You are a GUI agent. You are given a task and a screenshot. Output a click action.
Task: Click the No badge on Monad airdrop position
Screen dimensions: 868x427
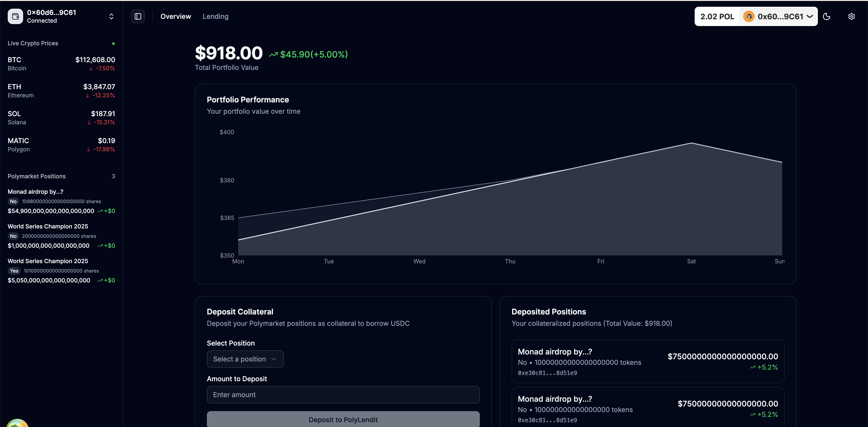[x=13, y=201]
